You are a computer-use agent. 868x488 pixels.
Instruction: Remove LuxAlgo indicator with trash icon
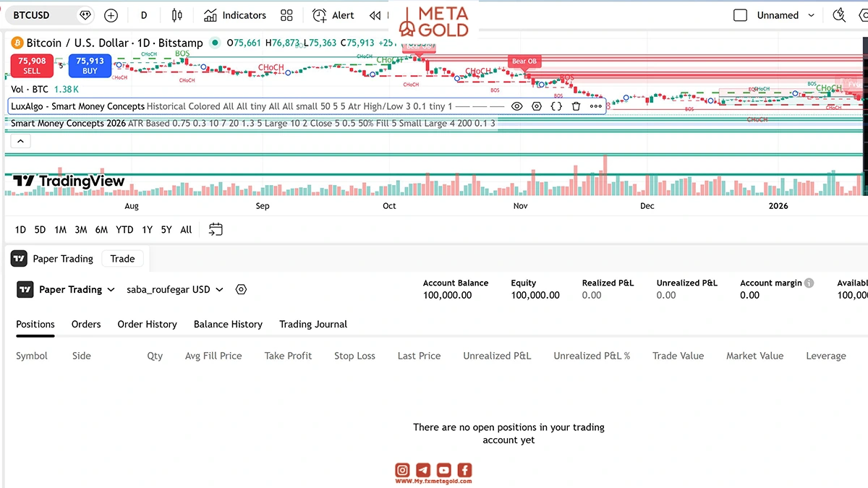(x=576, y=106)
